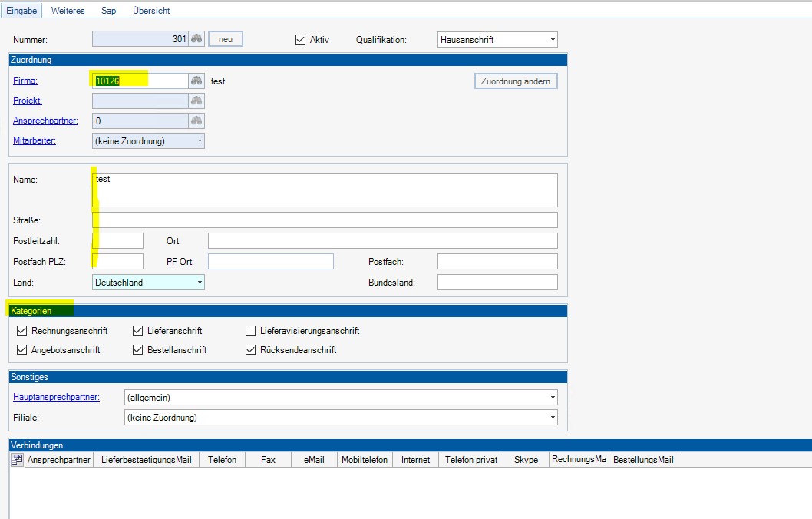Image resolution: width=812 pixels, height=519 pixels.
Task: Click binoculars search icon next to Nummer
Action: click(x=196, y=39)
